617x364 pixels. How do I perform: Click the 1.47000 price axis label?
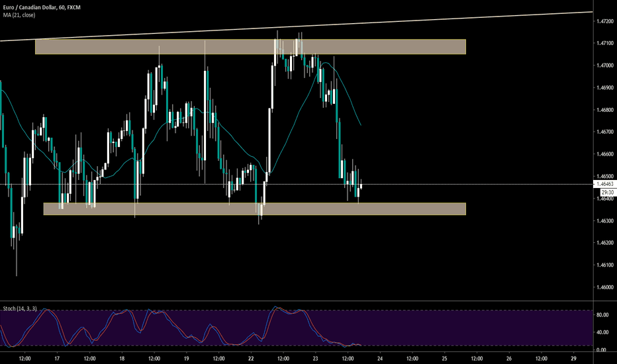pyautogui.click(x=605, y=66)
